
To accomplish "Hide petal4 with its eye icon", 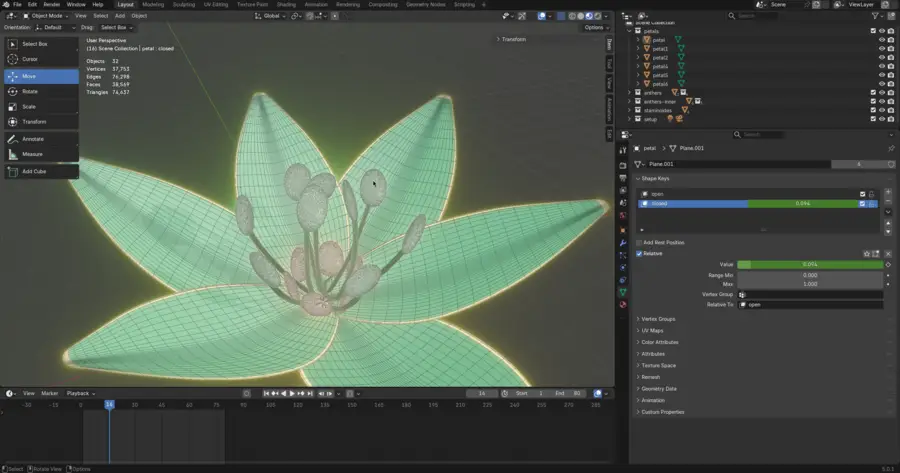I will pyautogui.click(x=882, y=67).
